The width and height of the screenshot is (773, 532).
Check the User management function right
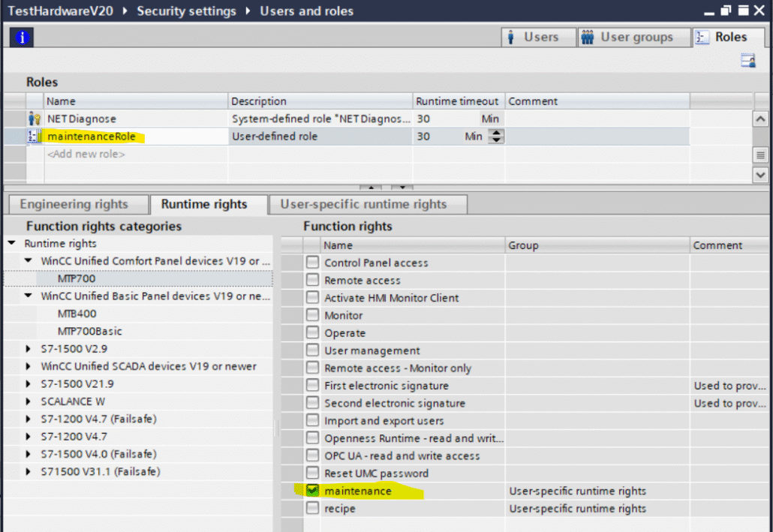click(x=312, y=350)
